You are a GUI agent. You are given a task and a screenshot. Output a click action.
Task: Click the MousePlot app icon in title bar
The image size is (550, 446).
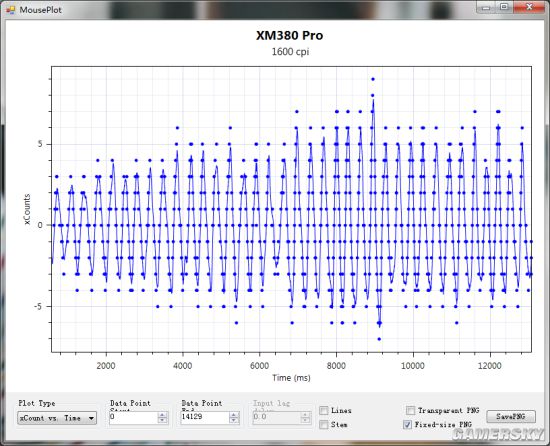10,10
